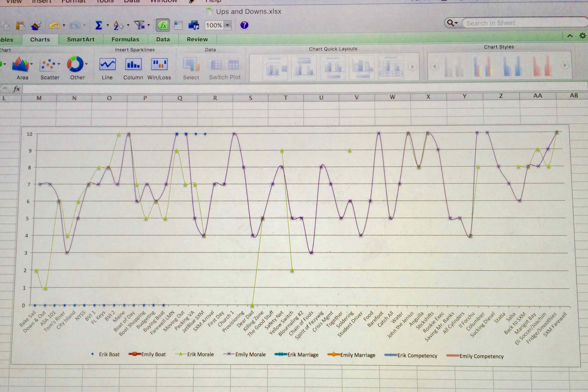Click the Sort A to Z icon

coord(119,25)
